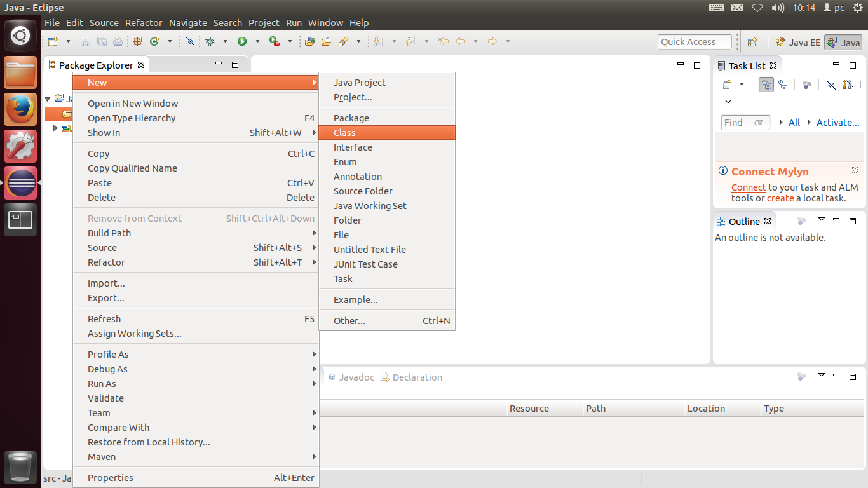Open the dropdown arrow beside the New icon
The image size is (868, 488).
point(68,42)
